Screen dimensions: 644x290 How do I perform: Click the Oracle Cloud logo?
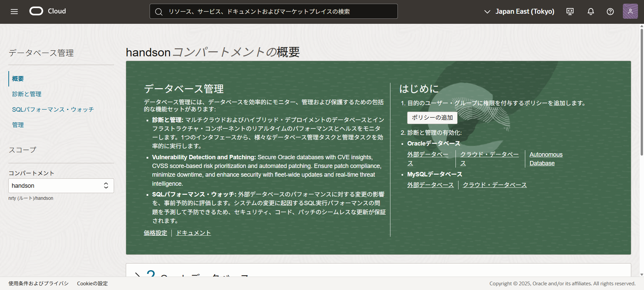coord(48,11)
